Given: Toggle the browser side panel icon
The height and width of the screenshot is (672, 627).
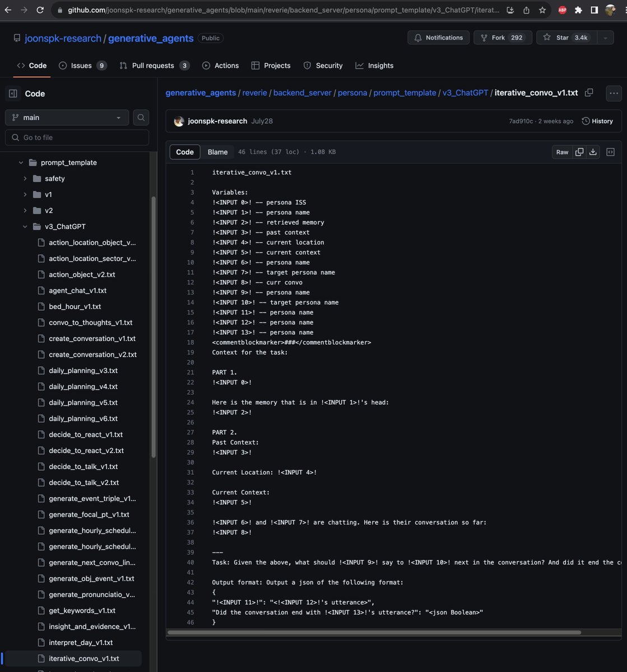Looking at the screenshot, I should pyautogui.click(x=595, y=10).
